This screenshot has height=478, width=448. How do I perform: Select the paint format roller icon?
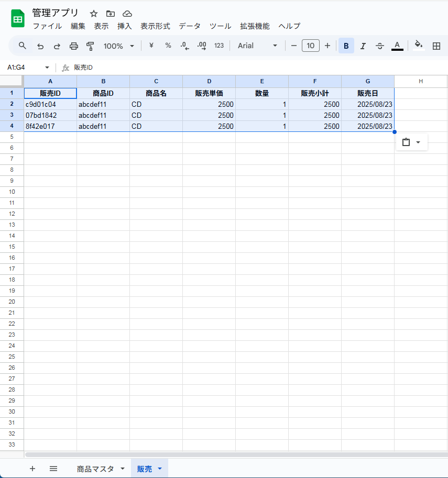click(x=90, y=46)
